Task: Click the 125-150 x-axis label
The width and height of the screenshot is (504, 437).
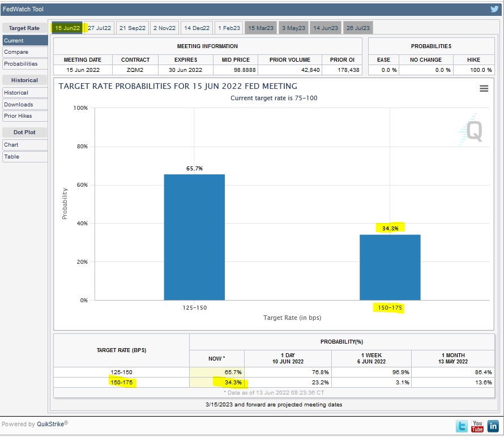Action: [195, 307]
